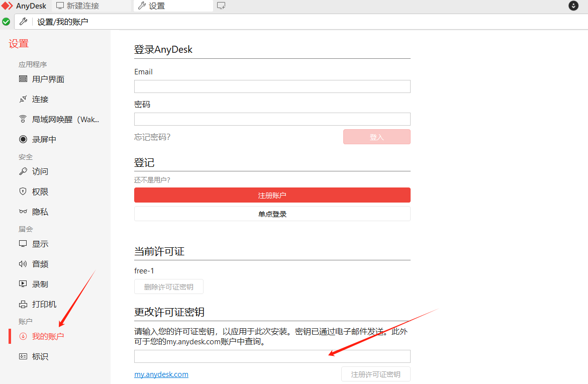This screenshot has width=588, height=384.
Task: Click the 用户界面 sidebar icon
Action: 23,79
